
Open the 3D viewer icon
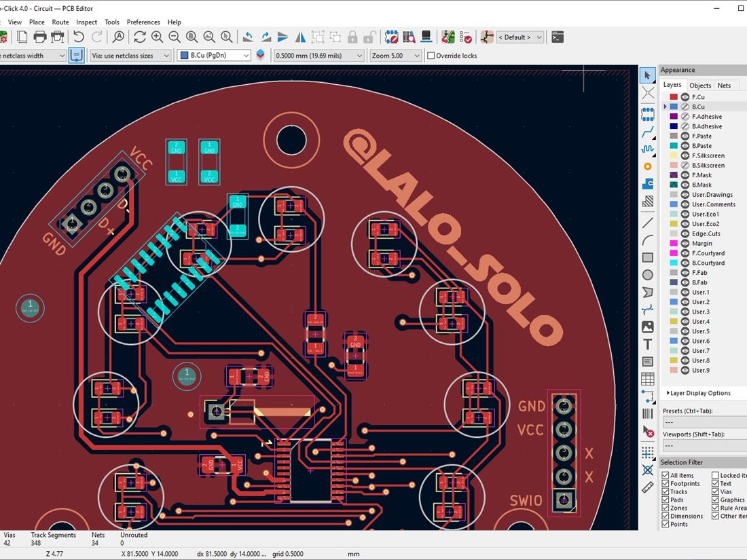pos(426,37)
